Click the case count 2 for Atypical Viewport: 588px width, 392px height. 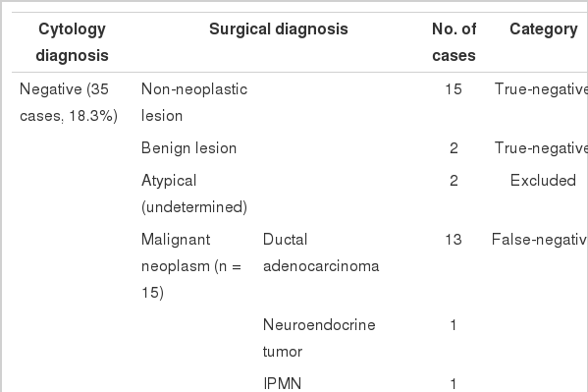(454, 180)
